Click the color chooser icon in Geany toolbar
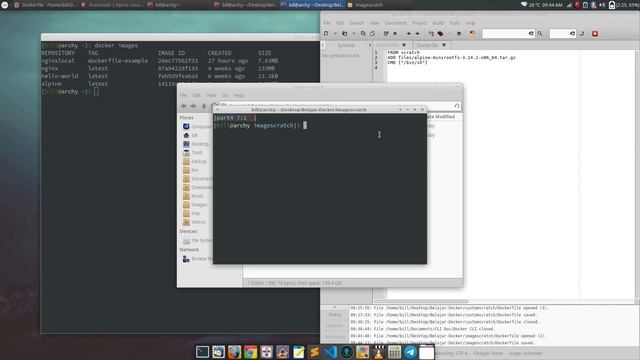Screen dimensions: 640x360 click(472, 33)
